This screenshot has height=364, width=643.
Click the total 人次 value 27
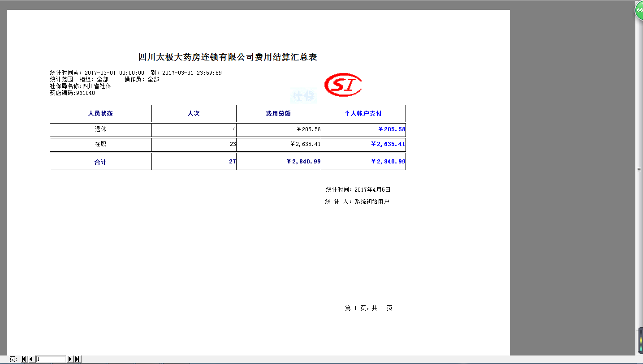pos(232,161)
